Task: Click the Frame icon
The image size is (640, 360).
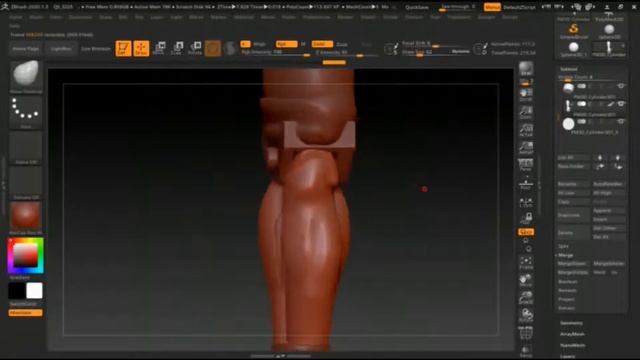Action: click(526, 263)
